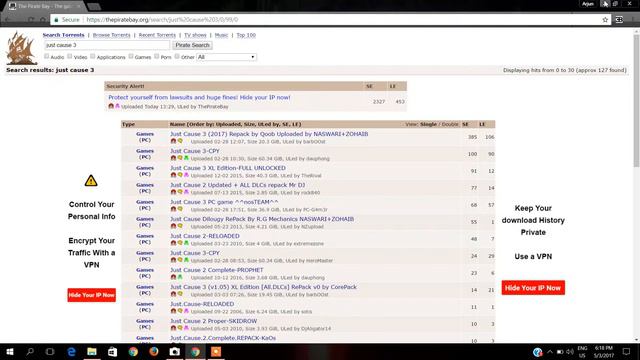Open the 'All' category dropdown
The width and height of the screenshot is (640, 360).
(x=227, y=57)
